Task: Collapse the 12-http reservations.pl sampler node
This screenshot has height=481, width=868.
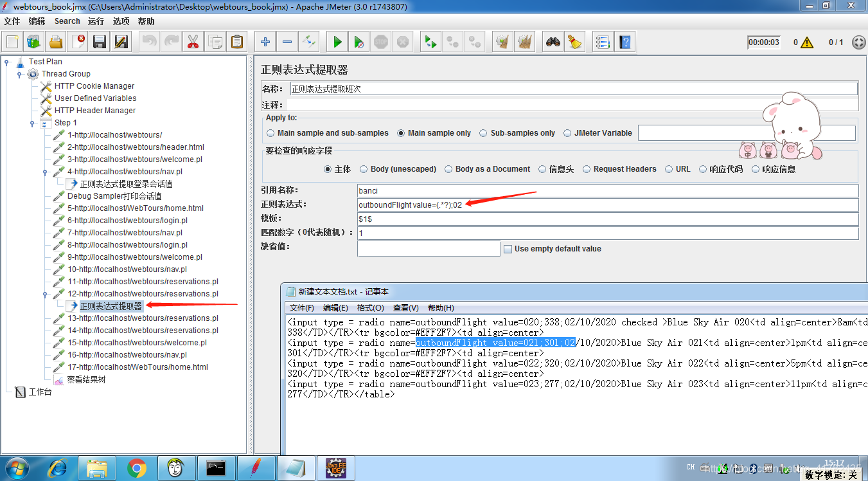Action: [x=45, y=295]
